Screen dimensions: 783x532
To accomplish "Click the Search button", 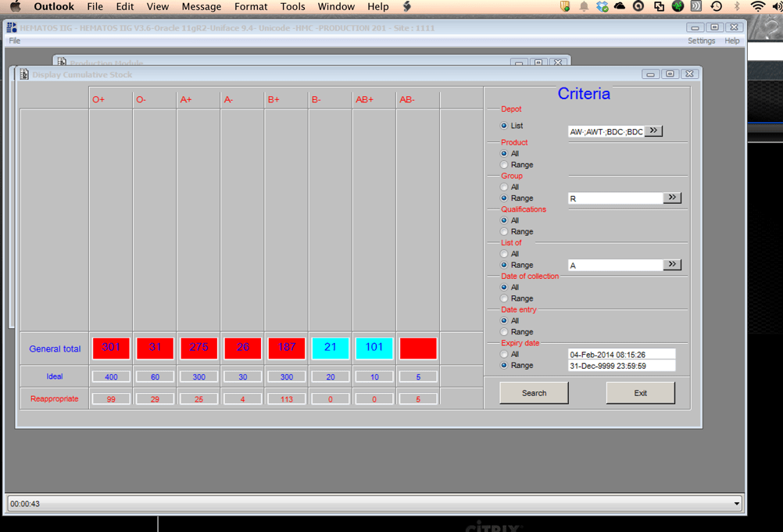I will click(x=534, y=393).
